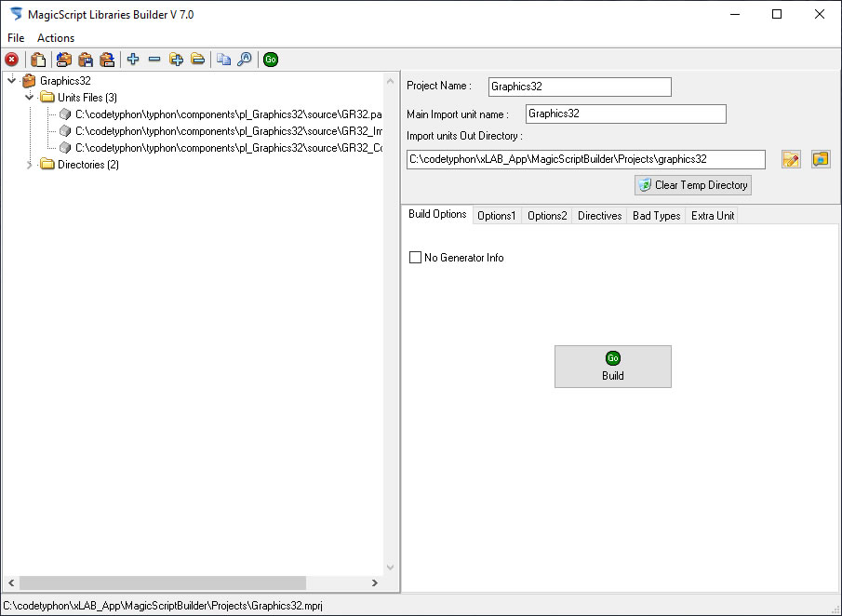Viewport: 842px width, 616px height.
Task: Expand the Directories (2) node
Action: pos(30,165)
